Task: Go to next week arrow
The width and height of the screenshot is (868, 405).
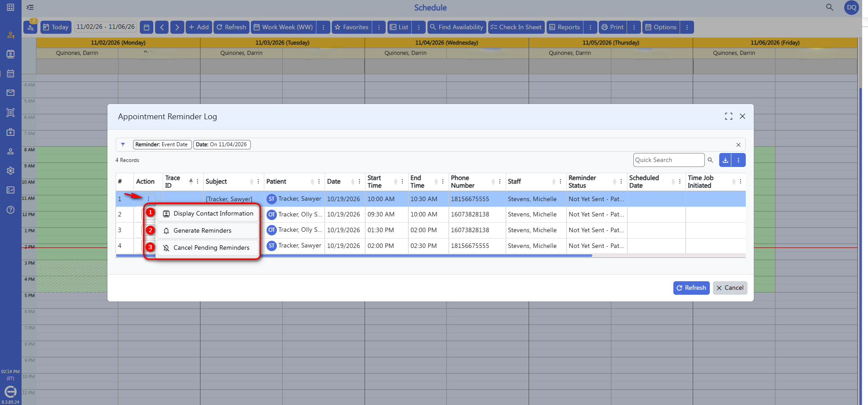Action: click(x=177, y=27)
